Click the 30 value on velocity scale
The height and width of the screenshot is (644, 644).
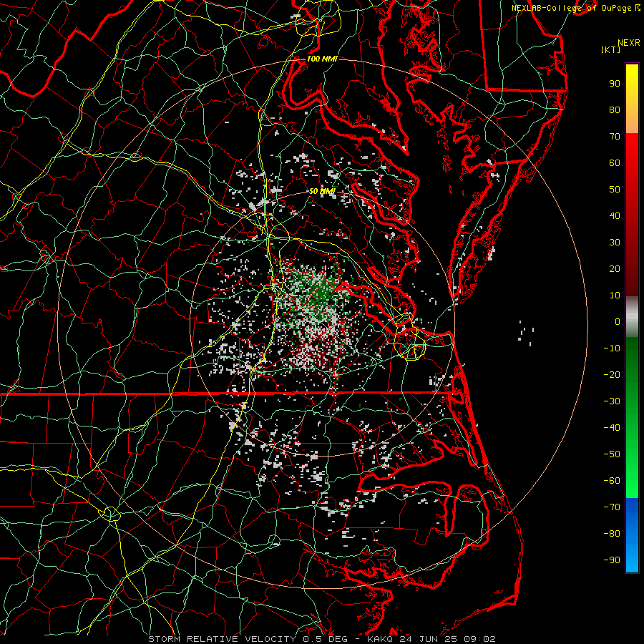pos(615,243)
